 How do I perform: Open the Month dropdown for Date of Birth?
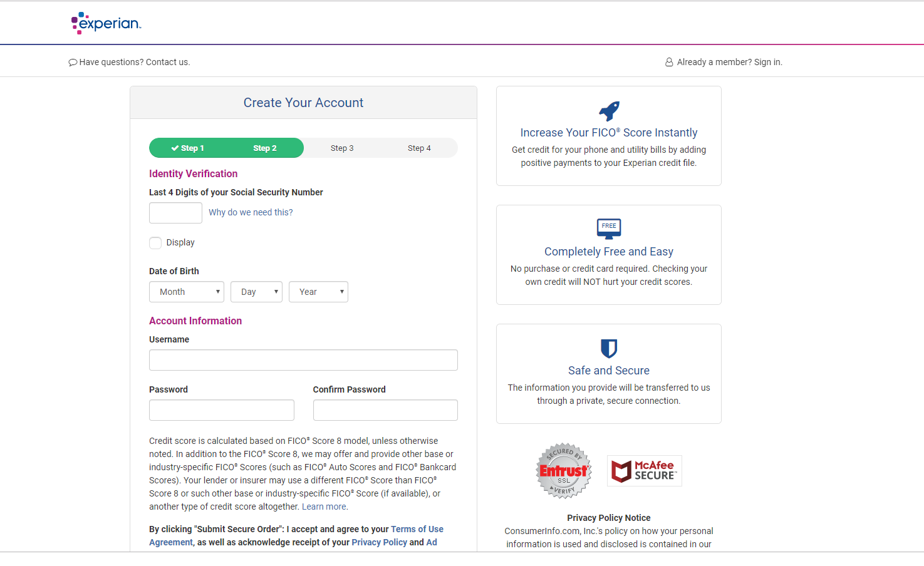tap(187, 292)
